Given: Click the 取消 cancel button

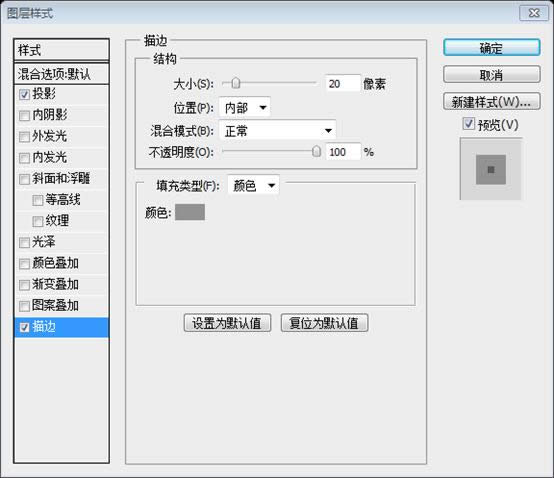Looking at the screenshot, I should tap(491, 75).
